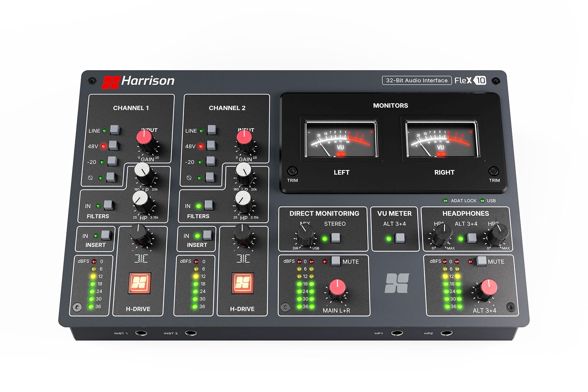Click the ADAT LOCK indicator LED
Screen dimensions: 588x392
pyautogui.click(x=445, y=201)
